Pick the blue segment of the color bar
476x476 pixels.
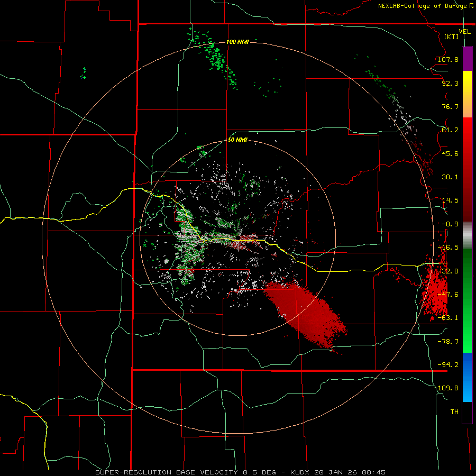(467, 377)
